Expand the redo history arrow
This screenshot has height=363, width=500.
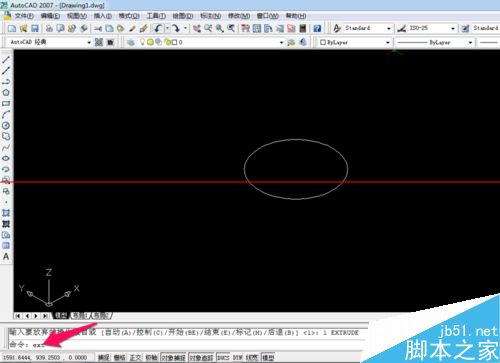tap(185, 28)
